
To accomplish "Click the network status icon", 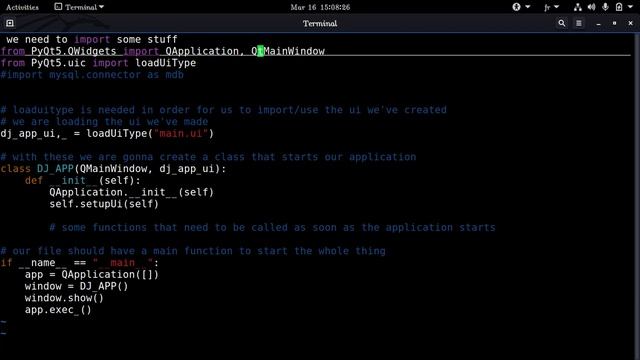I will point(578,7).
